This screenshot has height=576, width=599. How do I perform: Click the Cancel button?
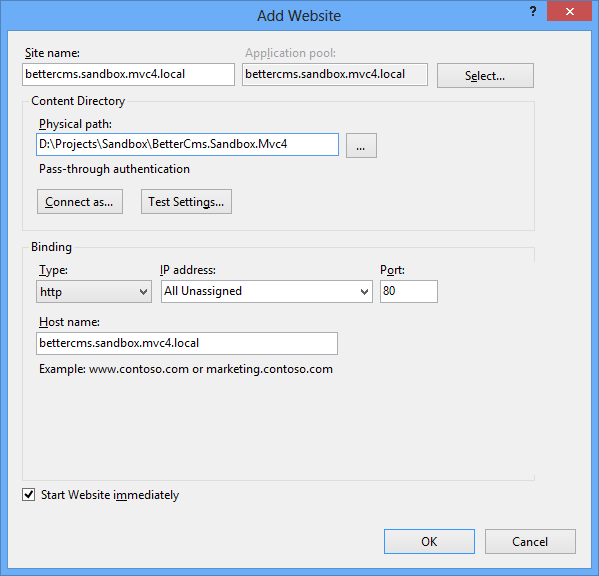pyautogui.click(x=530, y=541)
